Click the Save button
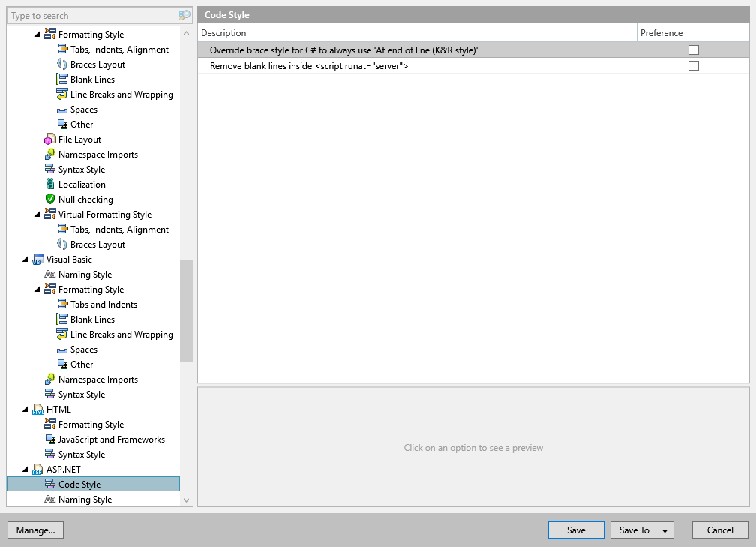The image size is (756, 547). tap(576, 530)
